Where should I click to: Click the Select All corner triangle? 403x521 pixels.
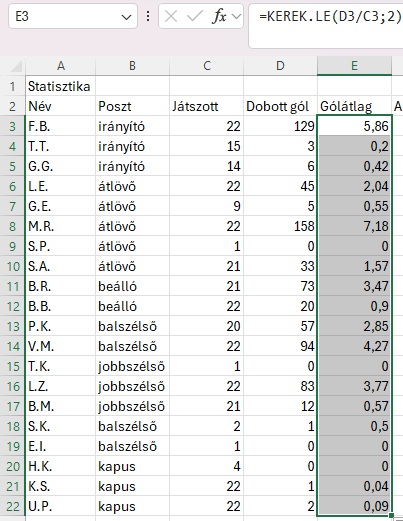[x=17, y=66]
